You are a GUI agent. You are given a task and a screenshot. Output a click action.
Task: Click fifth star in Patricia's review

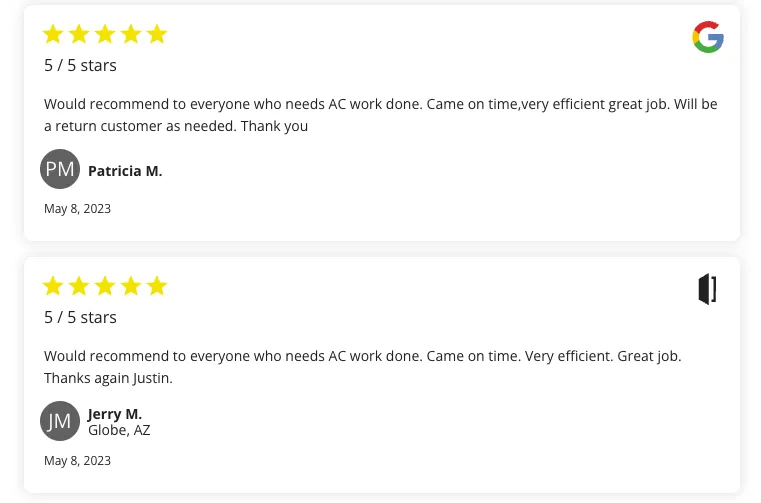point(157,35)
